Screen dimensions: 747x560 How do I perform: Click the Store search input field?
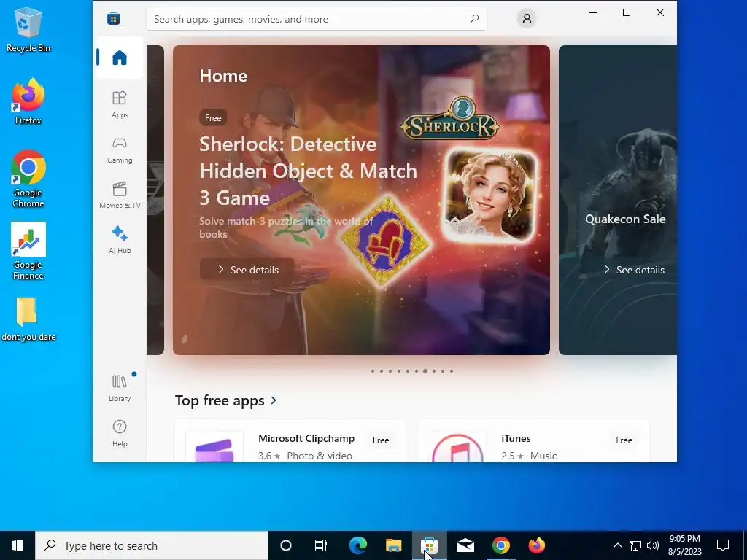[x=317, y=19]
